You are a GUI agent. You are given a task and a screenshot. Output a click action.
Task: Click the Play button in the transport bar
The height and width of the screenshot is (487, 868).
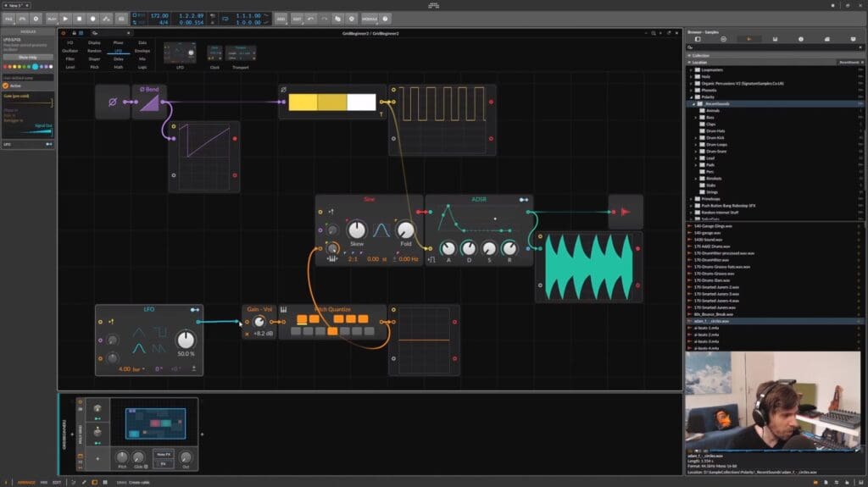click(x=65, y=19)
